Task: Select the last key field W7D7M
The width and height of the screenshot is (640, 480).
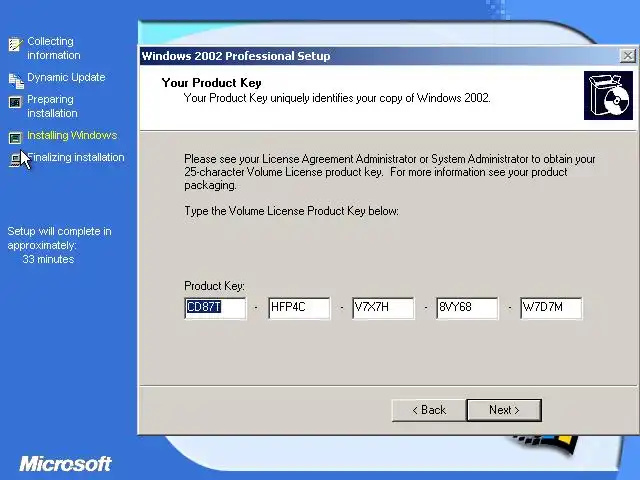Action: coord(551,308)
